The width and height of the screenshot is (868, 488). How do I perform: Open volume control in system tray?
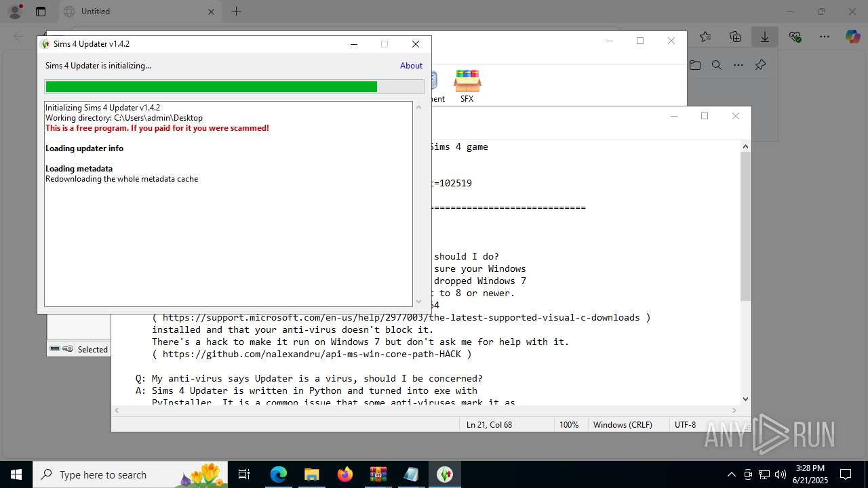(x=781, y=474)
